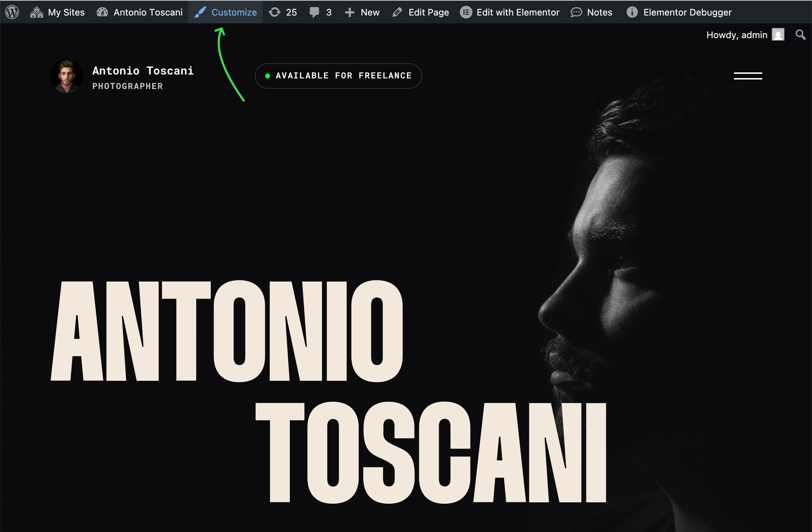Open the comments bubble icon

click(314, 12)
